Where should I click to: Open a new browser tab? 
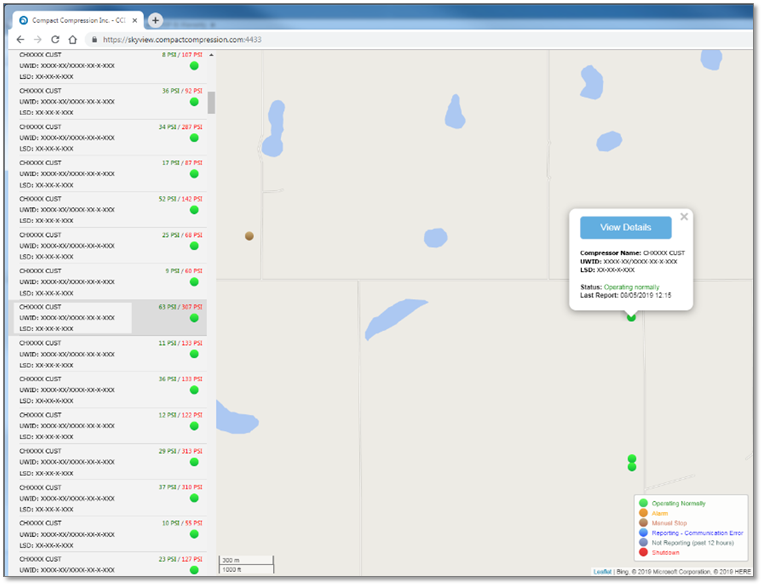click(155, 20)
